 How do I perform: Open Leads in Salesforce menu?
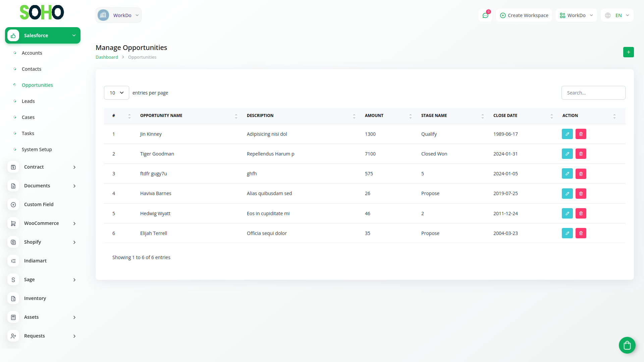click(28, 101)
